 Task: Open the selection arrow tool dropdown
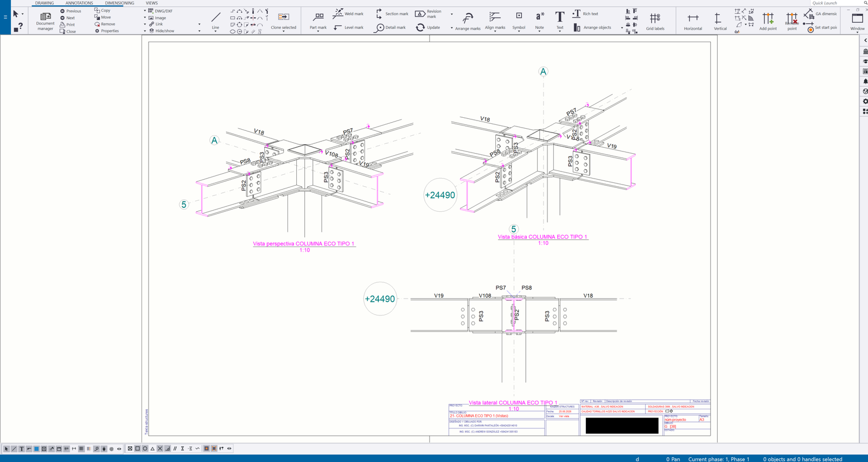point(22,14)
